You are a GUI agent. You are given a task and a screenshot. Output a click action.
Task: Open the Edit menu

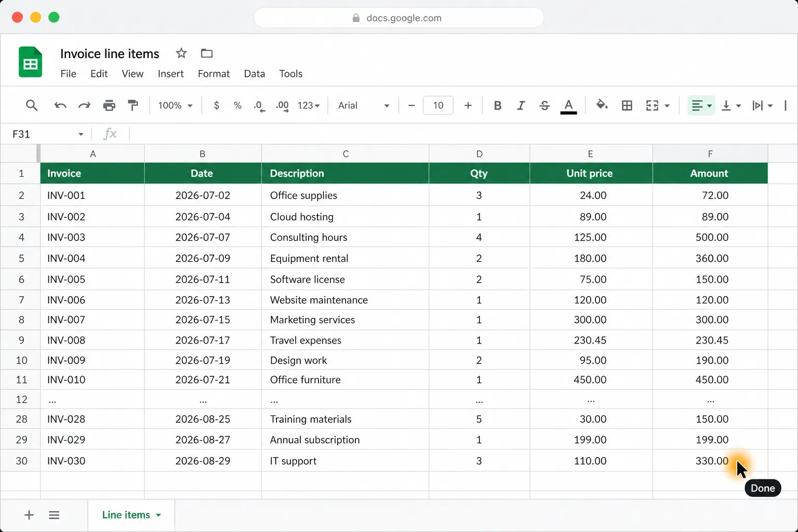click(99, 74)
